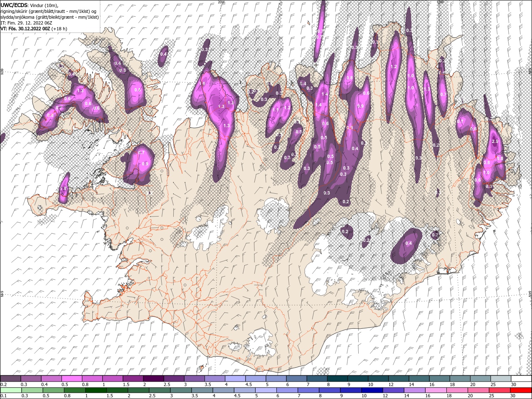The image size is (532, 399).
Task: Click the 'rigning/skúrir' legend description line
Action: pos(49,11)
